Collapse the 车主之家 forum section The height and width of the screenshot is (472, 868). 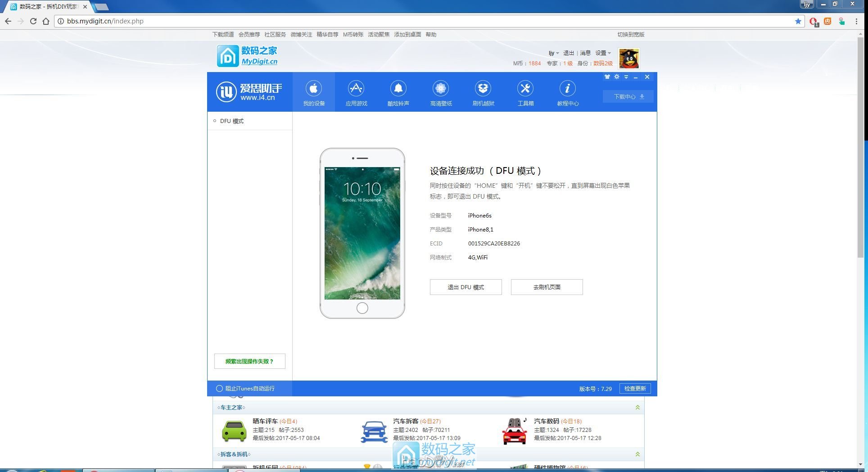(x=637, y=408)
